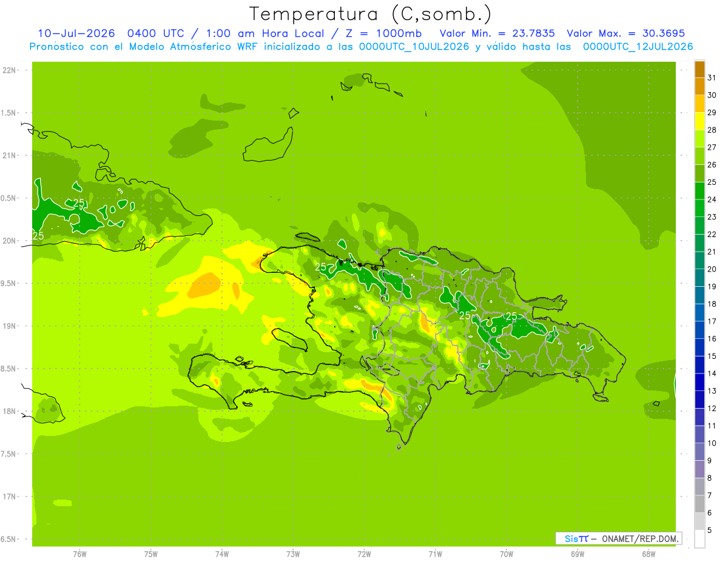728x562 pixels.
Task: Click the "21N" latitude axis label
Action: click(x=10, y=156)
